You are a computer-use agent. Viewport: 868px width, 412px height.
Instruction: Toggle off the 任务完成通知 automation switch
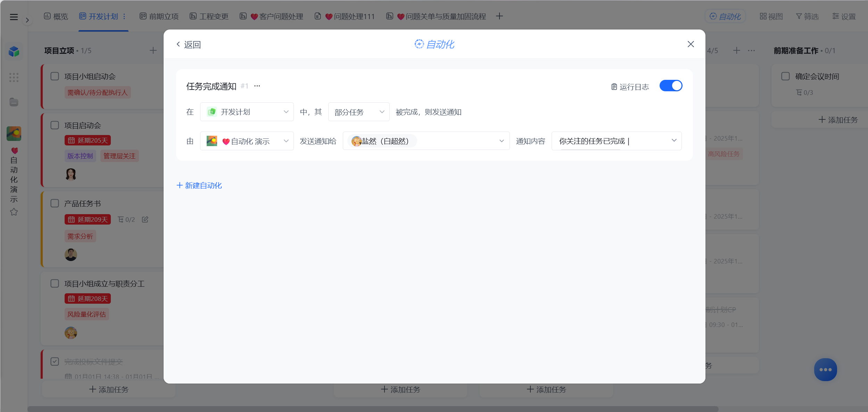(671, 86)
